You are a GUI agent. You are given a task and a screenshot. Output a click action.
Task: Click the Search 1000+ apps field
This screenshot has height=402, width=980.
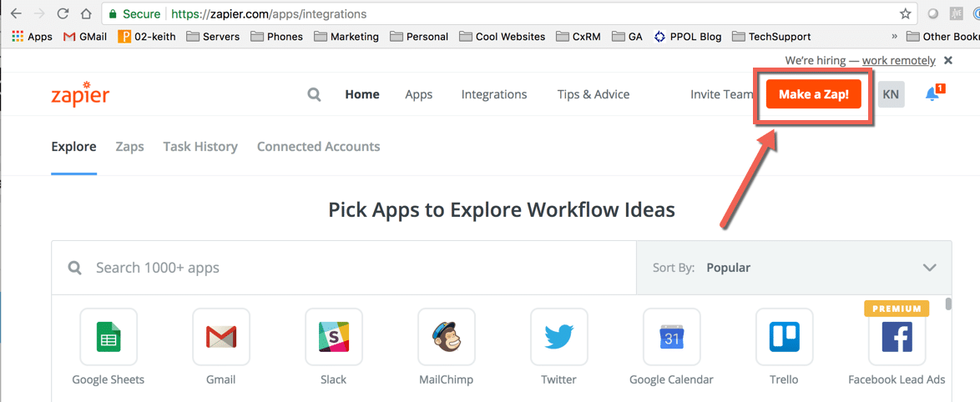(x=344, y=268)
